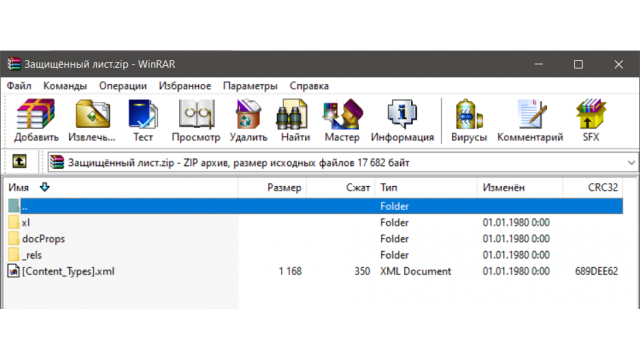Image resolution: width=640 pixels, height=360 pixels.
Task: Open the Операции menu
Action: click(123, 86)
